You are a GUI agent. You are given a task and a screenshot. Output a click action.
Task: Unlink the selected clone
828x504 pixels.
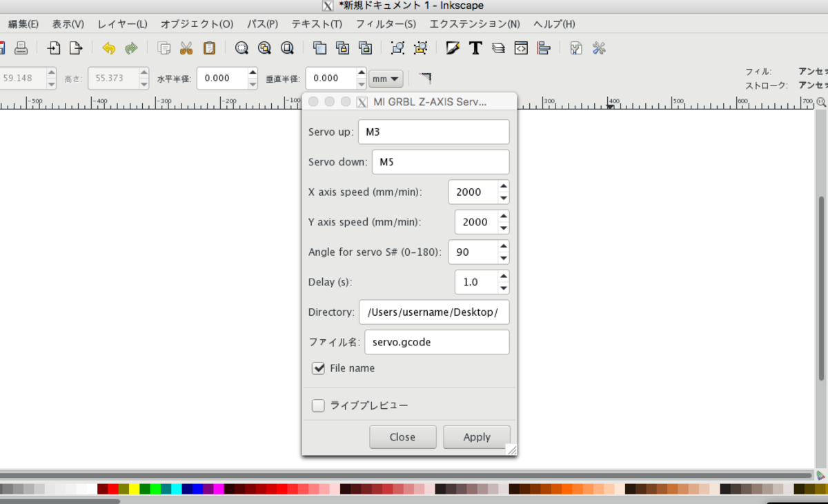click(x=365, y=48)
